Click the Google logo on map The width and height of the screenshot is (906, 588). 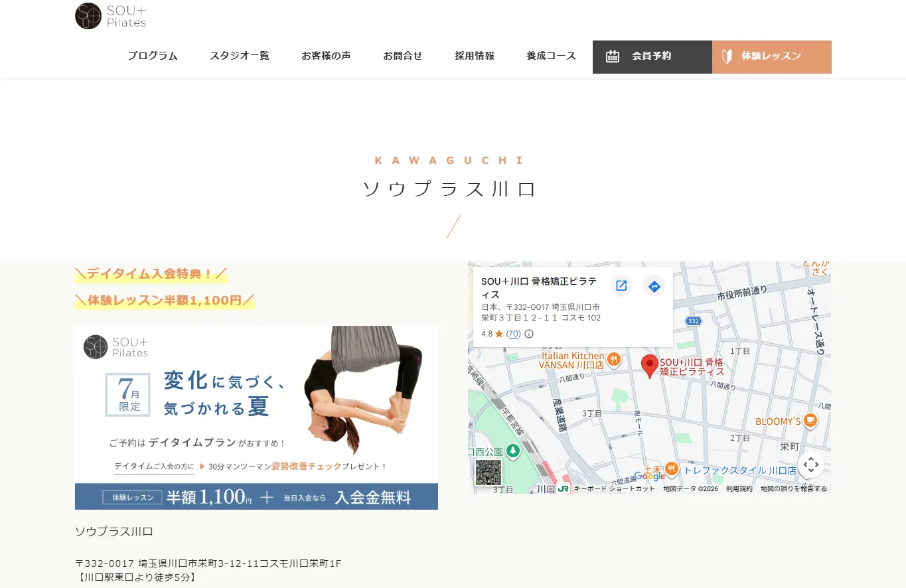650,476
